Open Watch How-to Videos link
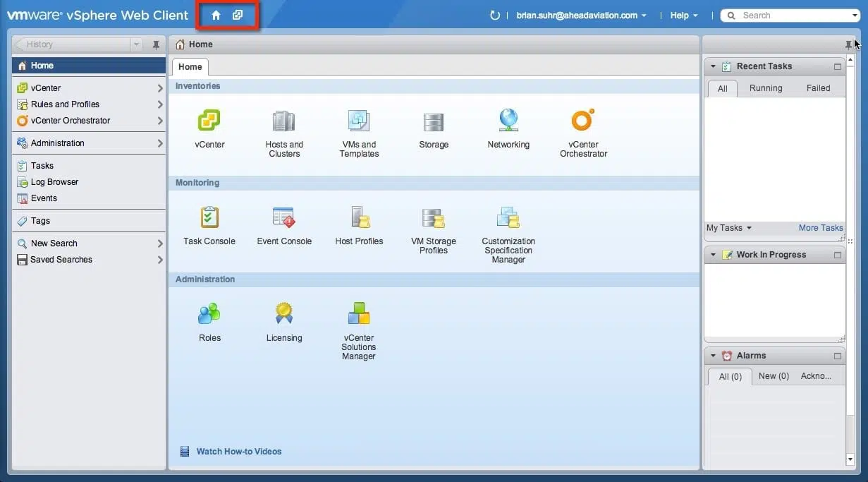The width and height of the screenshot is (868, 482). click(x=239, y=452)
